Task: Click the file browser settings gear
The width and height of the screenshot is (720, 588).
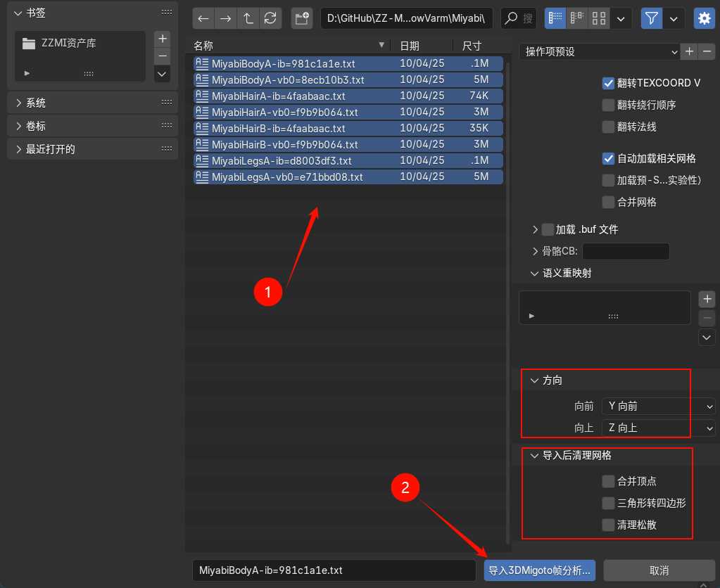Action: (703, 18)
